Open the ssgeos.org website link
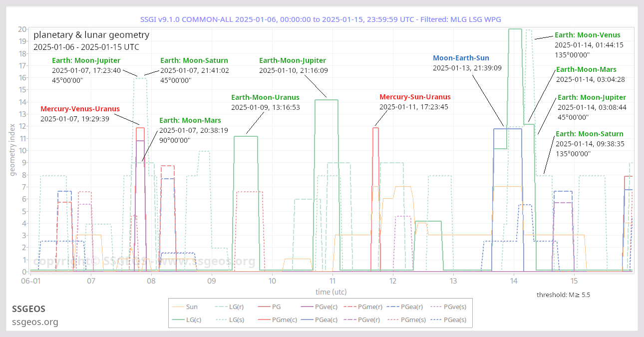The height and width of the screenshot is (337, 644). coord(35,322)
